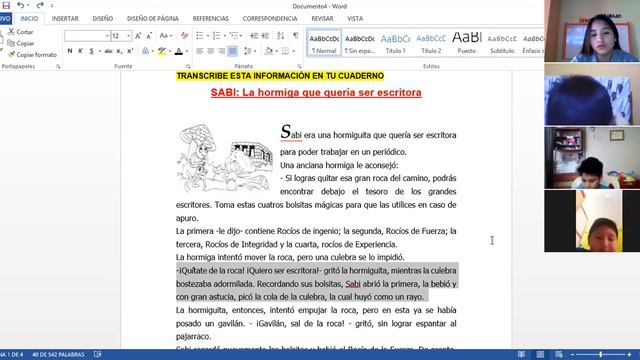Apply subscript formatting
640x360 pixels.
119,51
